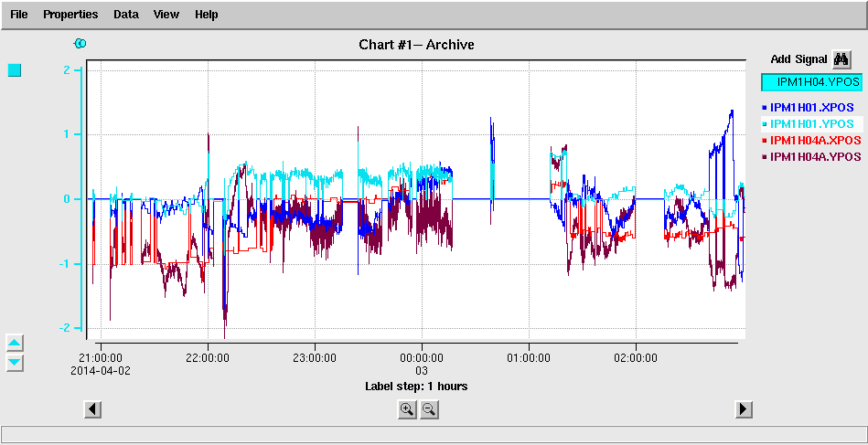Click the IPM1H04.YPOS signal input field
The width and height of the screenshot is (868, 445).
(812, 82)
